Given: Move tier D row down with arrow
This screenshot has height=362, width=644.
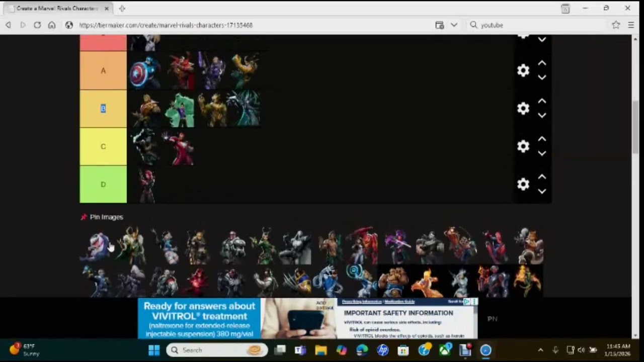Looking at the screenshot, I should coord(542,191).
